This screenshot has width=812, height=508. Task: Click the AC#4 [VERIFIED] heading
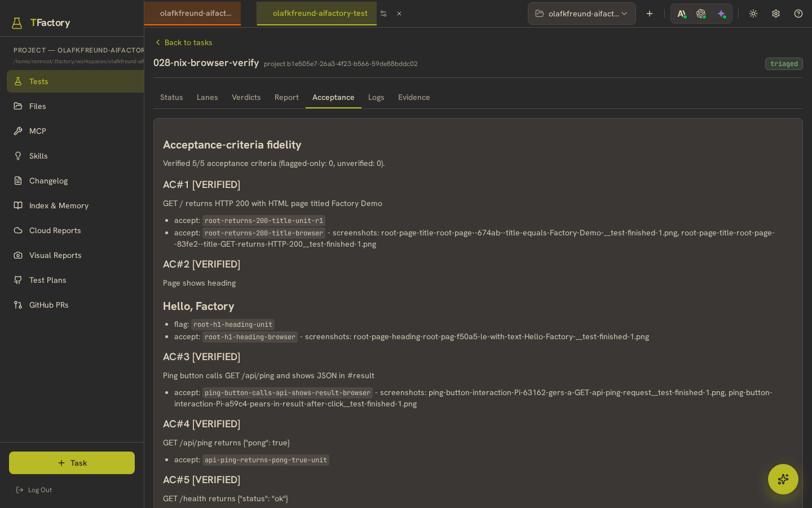click(201, 424)
